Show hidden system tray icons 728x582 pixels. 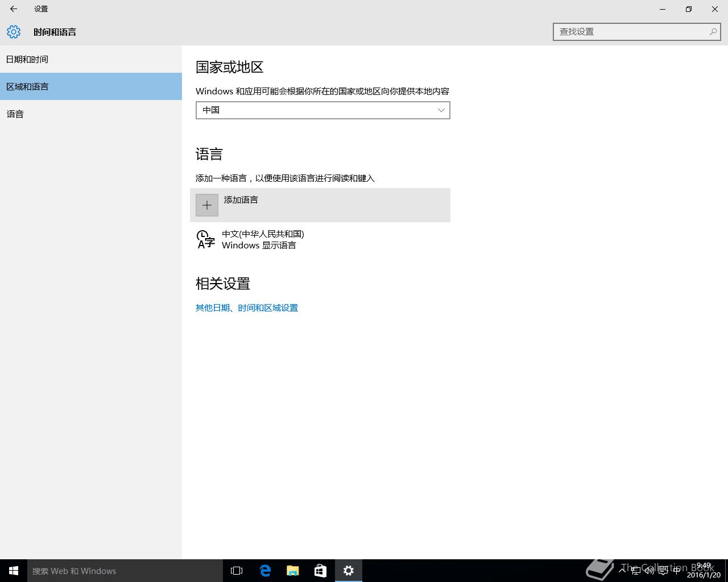(x=622, y=571)
